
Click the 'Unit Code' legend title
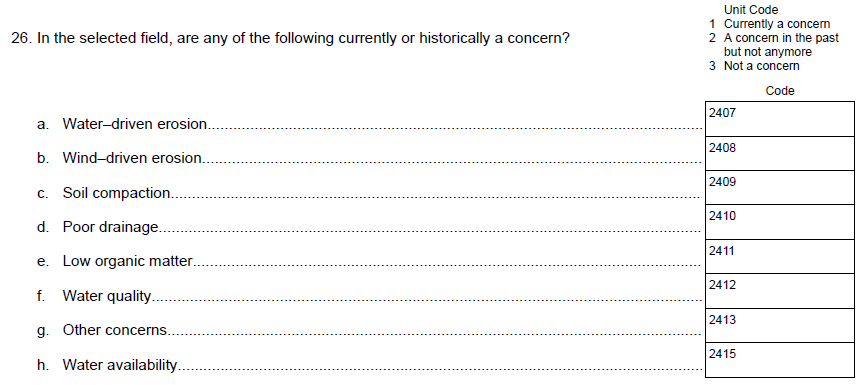click(751, 10)
